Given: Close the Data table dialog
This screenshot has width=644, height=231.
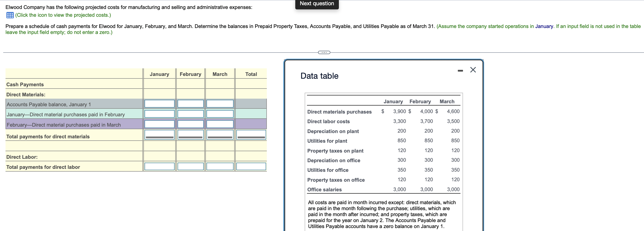Looking at the screenshot, I should 473,70.
